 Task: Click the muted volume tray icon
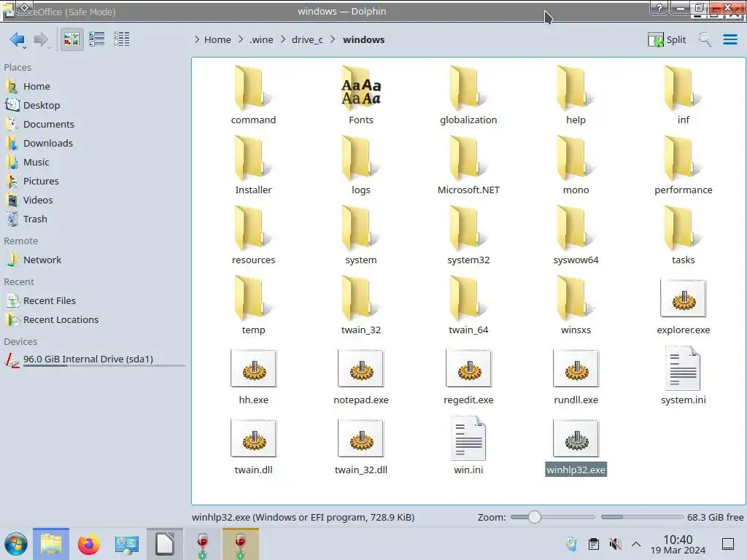point(616,544)
